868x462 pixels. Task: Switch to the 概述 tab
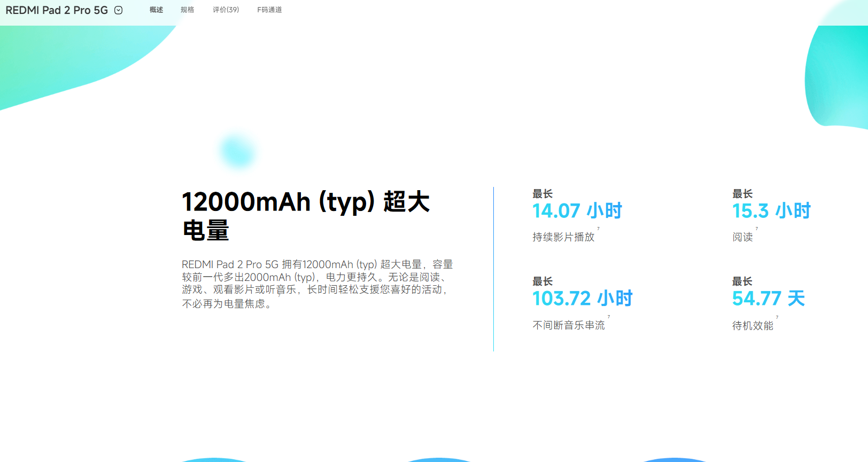click(x=156, y=10)
